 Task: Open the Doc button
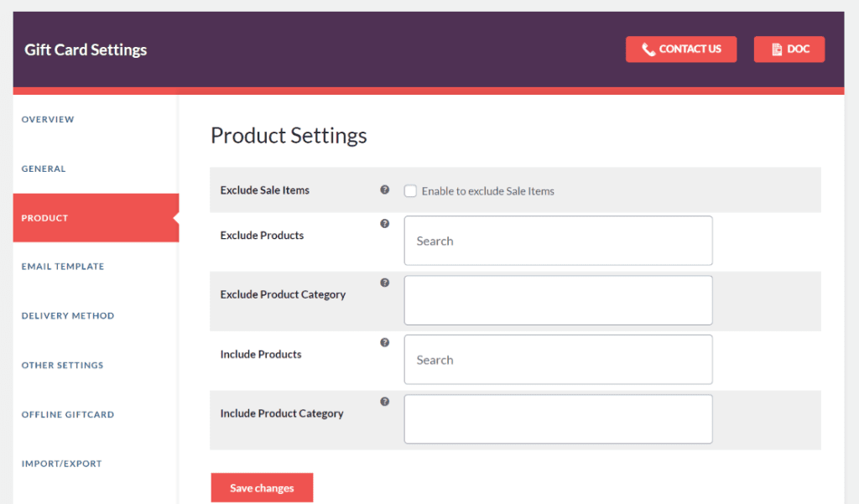tap(789, 49)
